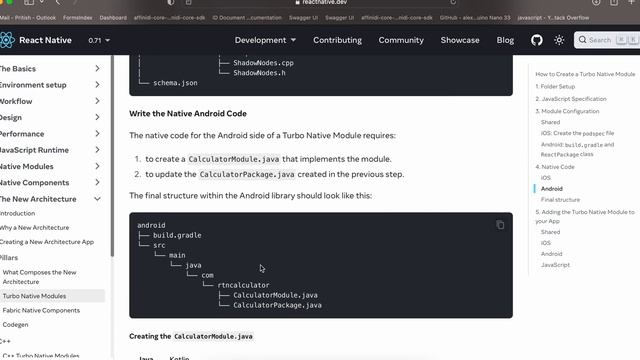The image size is (640, 360).
Task: Go to the React Native home link
Action: (x=45, y=40)
